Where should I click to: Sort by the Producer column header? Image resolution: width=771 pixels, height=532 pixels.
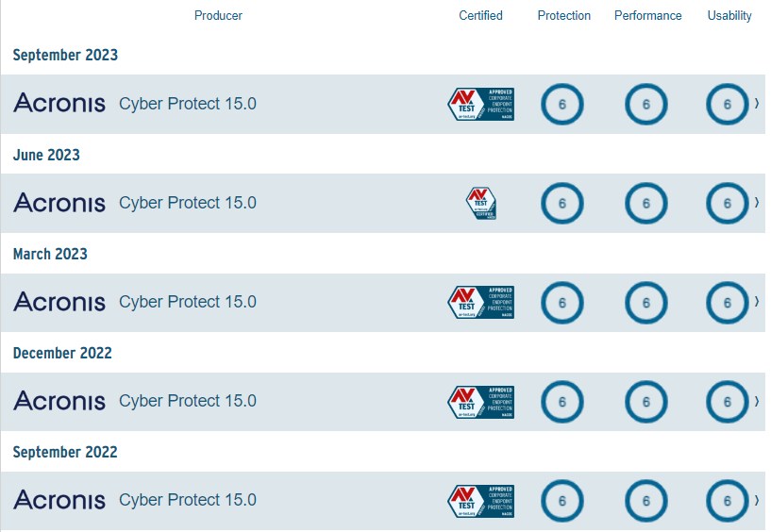pos(218,16)
